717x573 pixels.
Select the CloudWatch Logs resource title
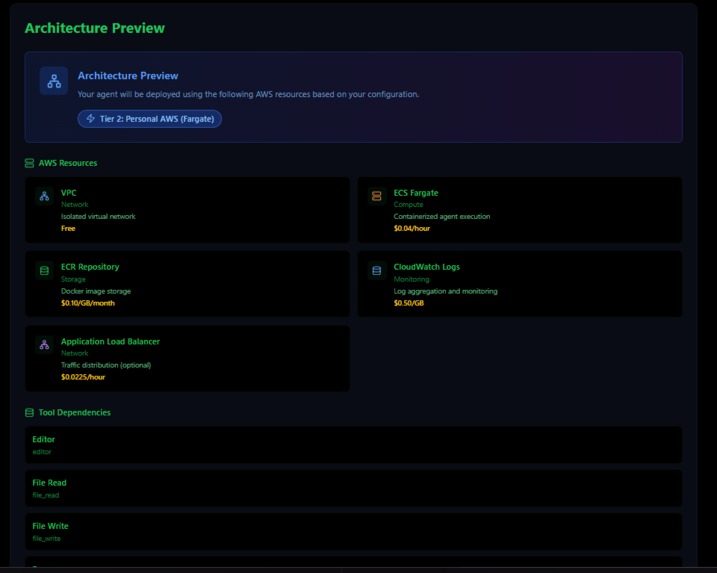(427, 267)
